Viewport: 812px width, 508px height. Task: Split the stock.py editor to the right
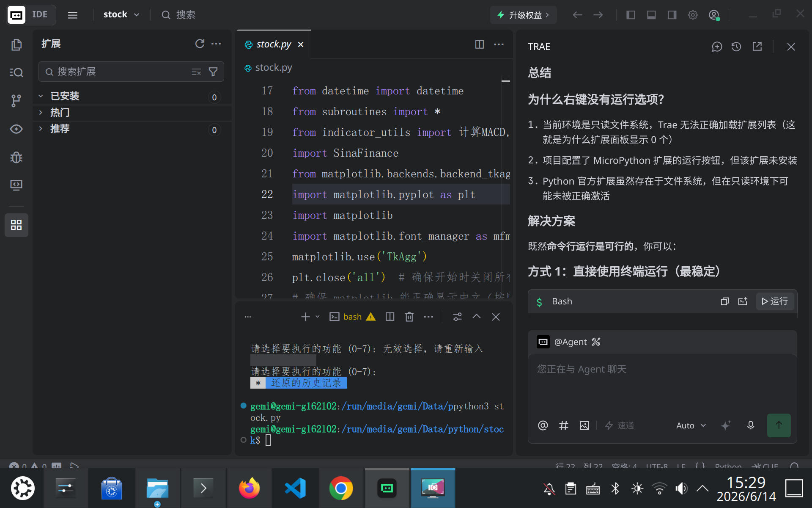pos(479,44)
